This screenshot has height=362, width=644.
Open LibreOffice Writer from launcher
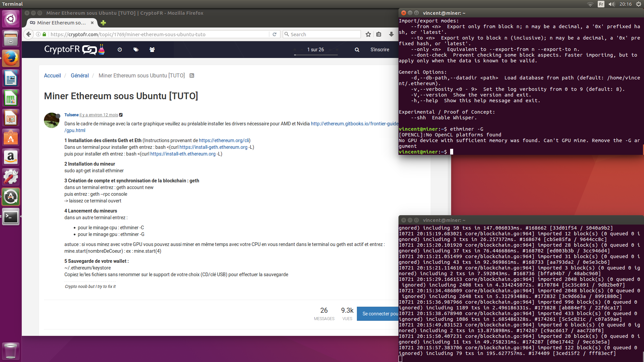pyautogui.click(x=11, y=78)
